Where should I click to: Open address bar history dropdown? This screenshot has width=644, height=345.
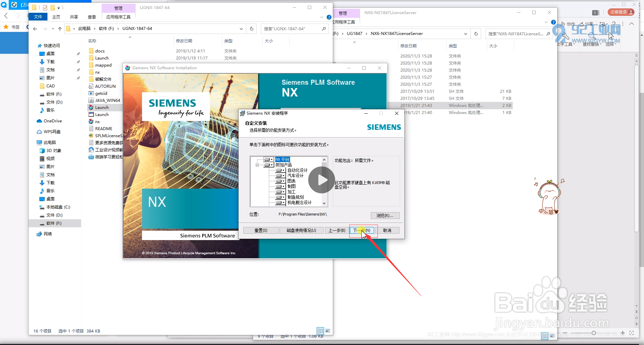click(x=241, y=29)
